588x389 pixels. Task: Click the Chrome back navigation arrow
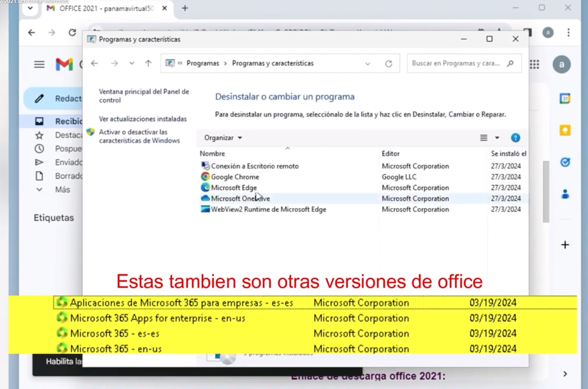31,32
